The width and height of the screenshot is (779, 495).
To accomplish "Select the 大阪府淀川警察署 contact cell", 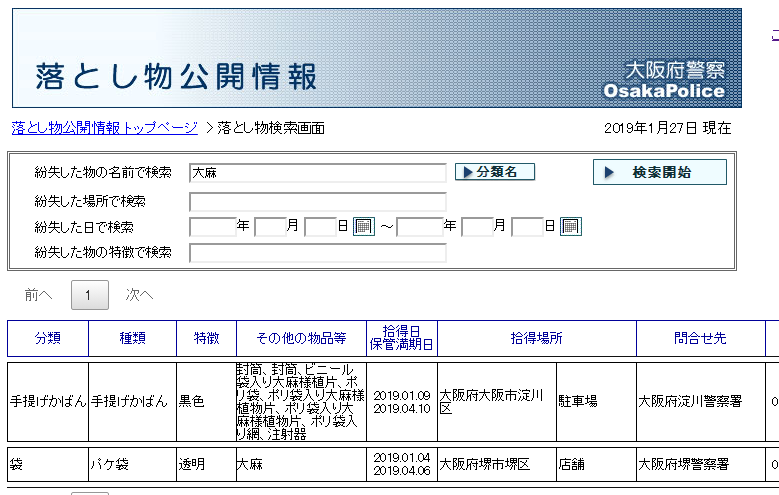I will 701,402.
